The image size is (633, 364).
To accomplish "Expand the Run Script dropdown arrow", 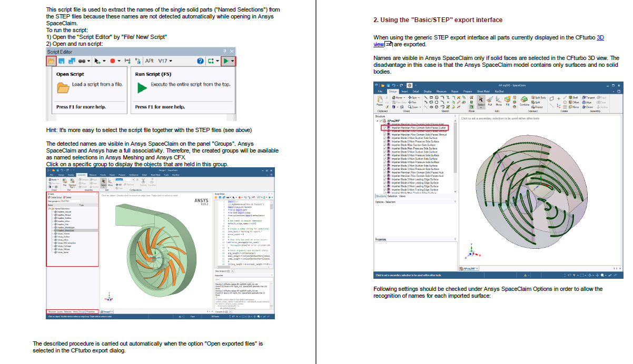I will (233, 61).
